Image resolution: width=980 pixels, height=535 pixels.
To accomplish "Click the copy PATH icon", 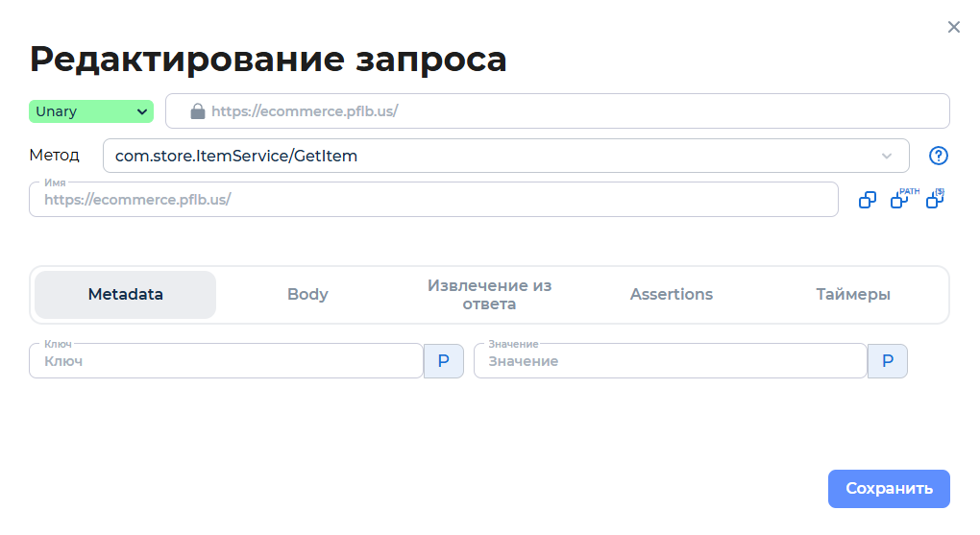I will click(900, 200).
